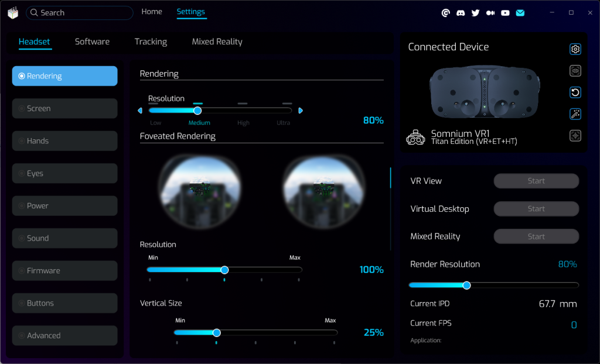Open the Twitter link icon
600x364 pixels.
(x=475, y=13)
